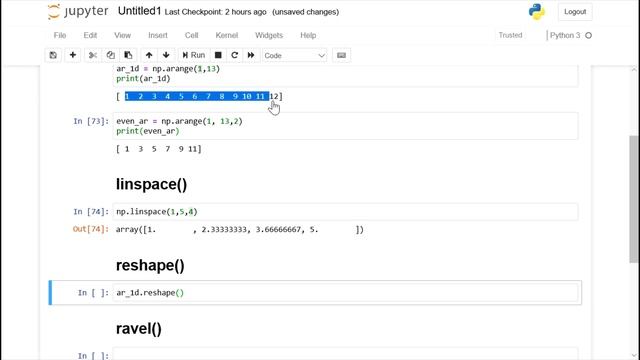Screen dimensions: 640x360
Task: Open the Help menu
Action: click(308, 36)
